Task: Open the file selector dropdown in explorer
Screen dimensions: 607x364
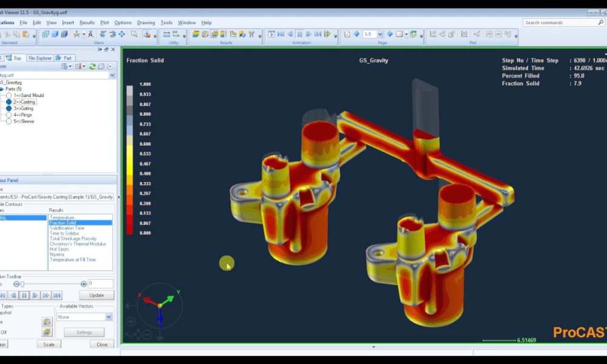Action: click(112, 75)
